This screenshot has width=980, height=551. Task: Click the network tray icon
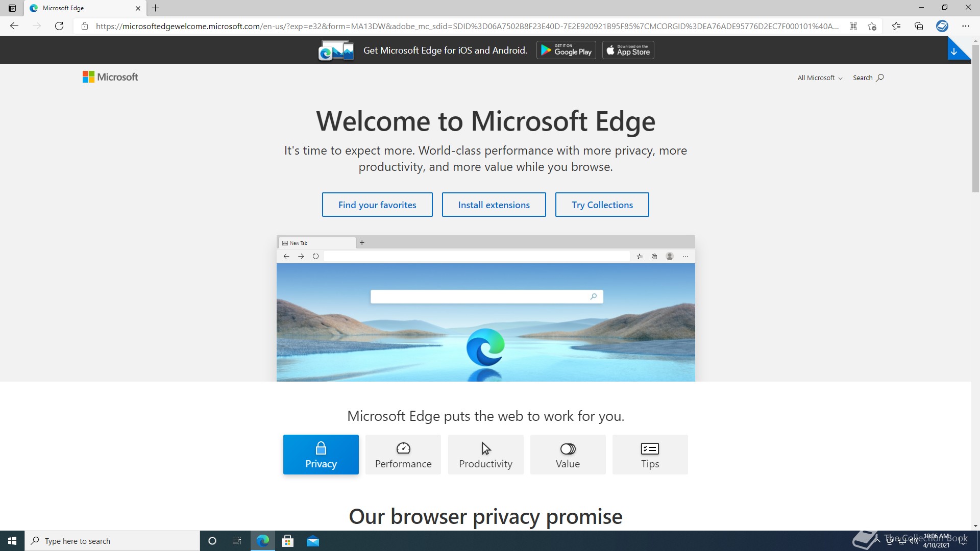[x=902, y=541]
